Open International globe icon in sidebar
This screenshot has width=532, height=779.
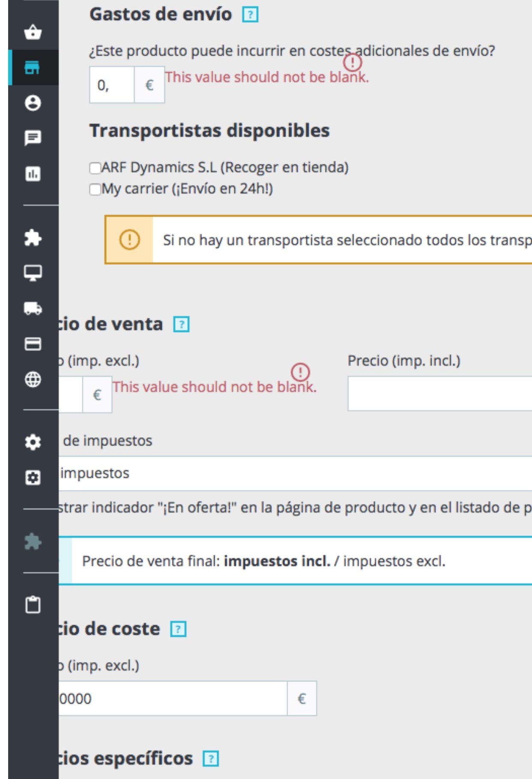[33, 379]
